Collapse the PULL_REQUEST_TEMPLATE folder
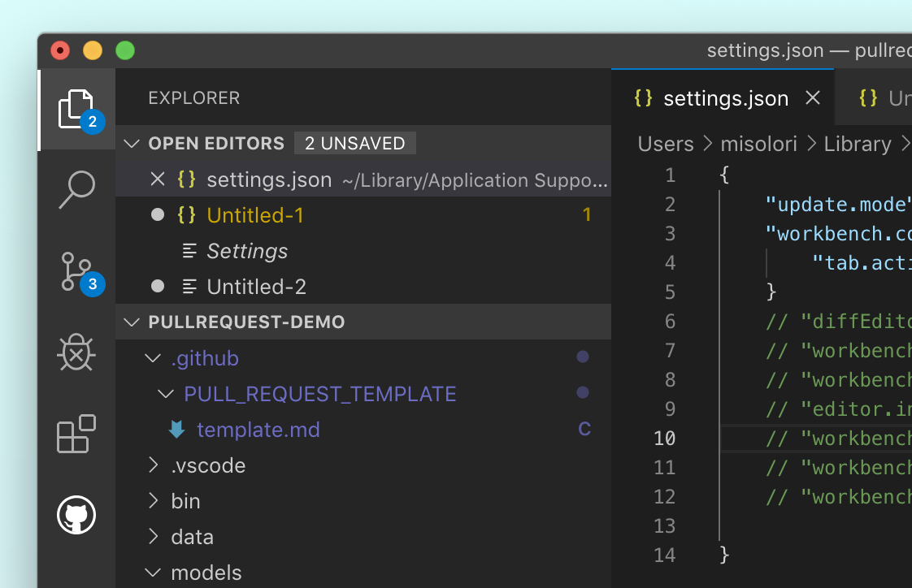This screenshot has height=588, width=912. pyautogui.click(x=166, y=395)
